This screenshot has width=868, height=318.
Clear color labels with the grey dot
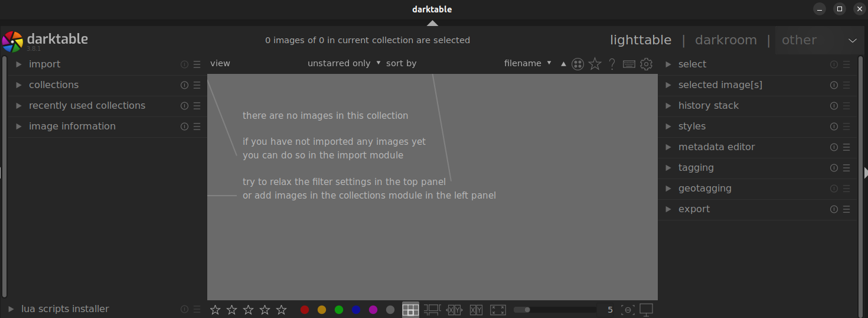tap(390, 310)
